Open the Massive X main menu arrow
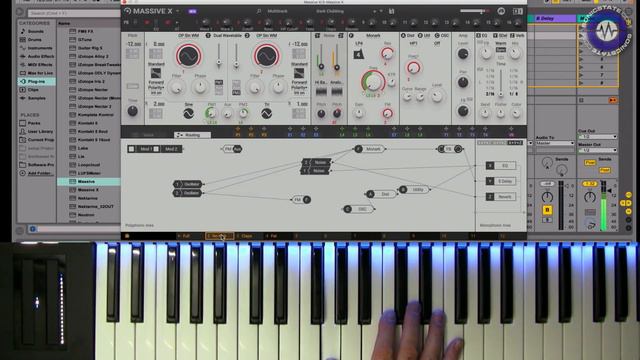The height and width of the screenshot is (360, 640). [178, 11]
